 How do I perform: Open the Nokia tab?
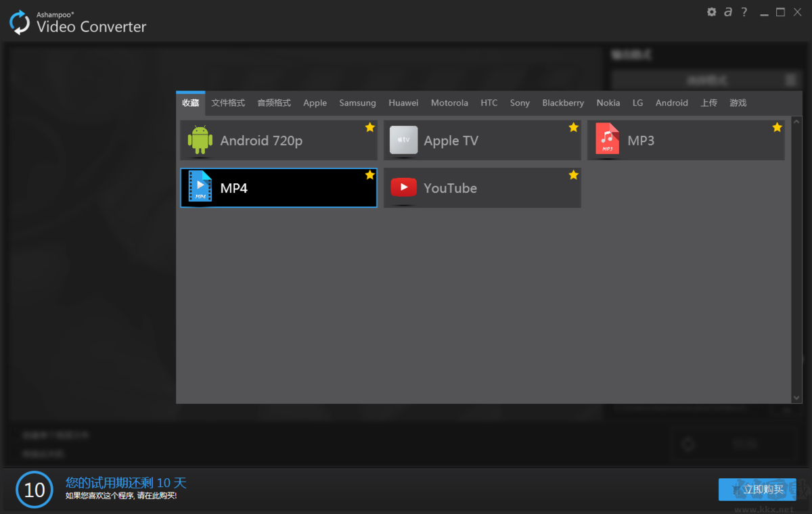[608, 103]
